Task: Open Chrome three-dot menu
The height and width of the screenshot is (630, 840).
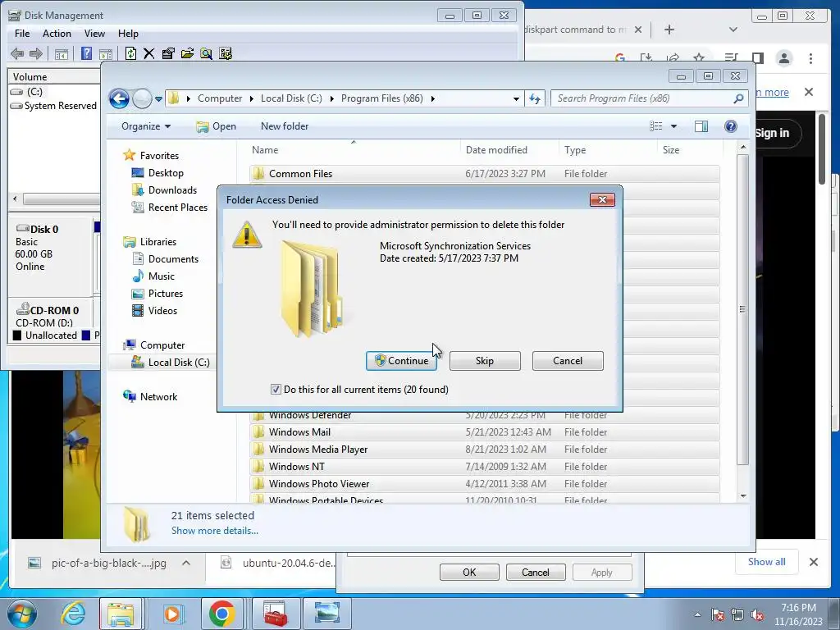Action: tap(810, 58)
